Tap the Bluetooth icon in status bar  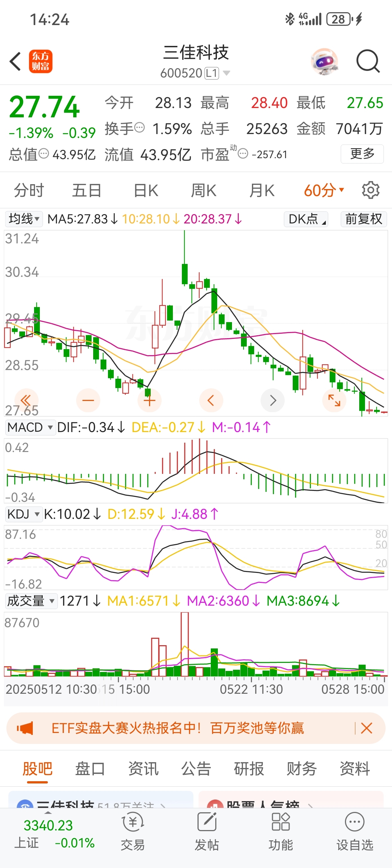click(290, 19)
